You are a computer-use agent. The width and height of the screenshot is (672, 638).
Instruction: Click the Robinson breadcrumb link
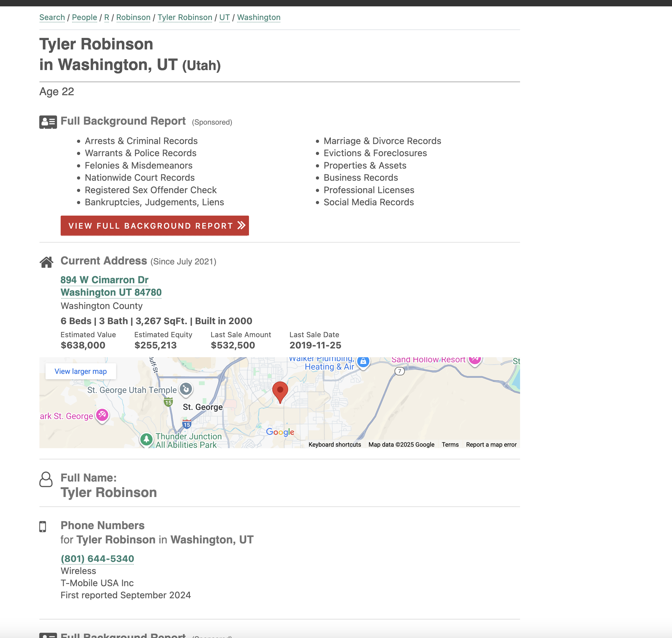133,17
